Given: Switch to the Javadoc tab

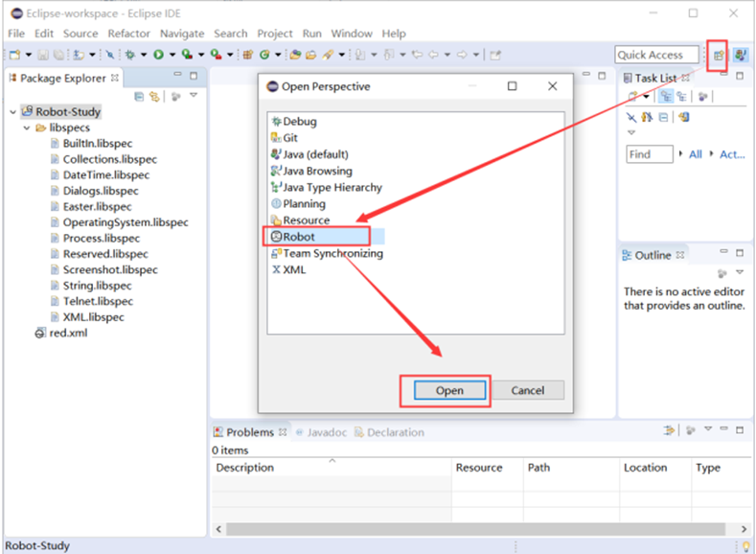Looking at the screenshot, I should point(321,432).
